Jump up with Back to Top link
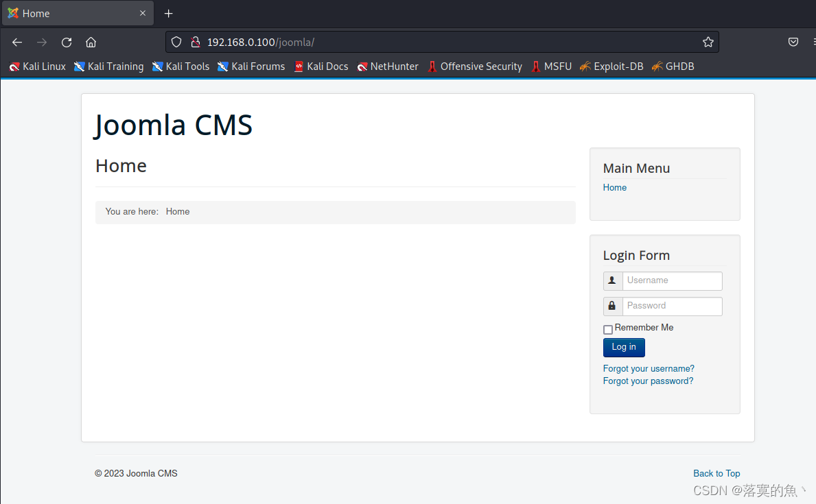816x504 pixels. coord(716,473)
